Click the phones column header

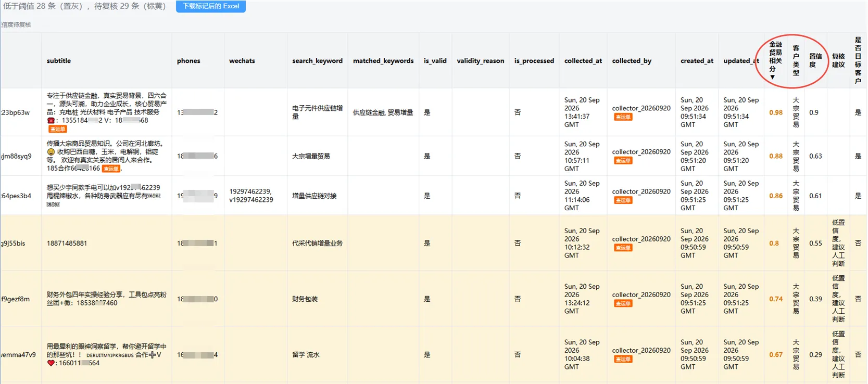[188, 61]
